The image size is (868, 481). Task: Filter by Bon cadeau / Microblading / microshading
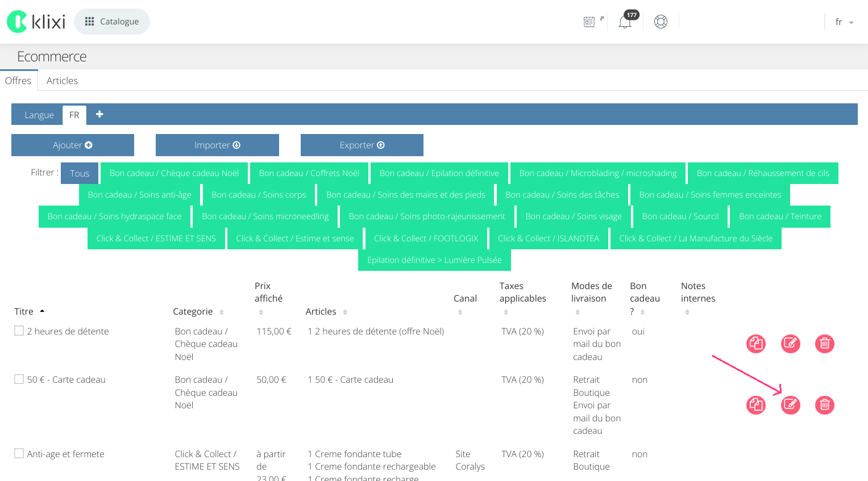[x=598, y=173]
